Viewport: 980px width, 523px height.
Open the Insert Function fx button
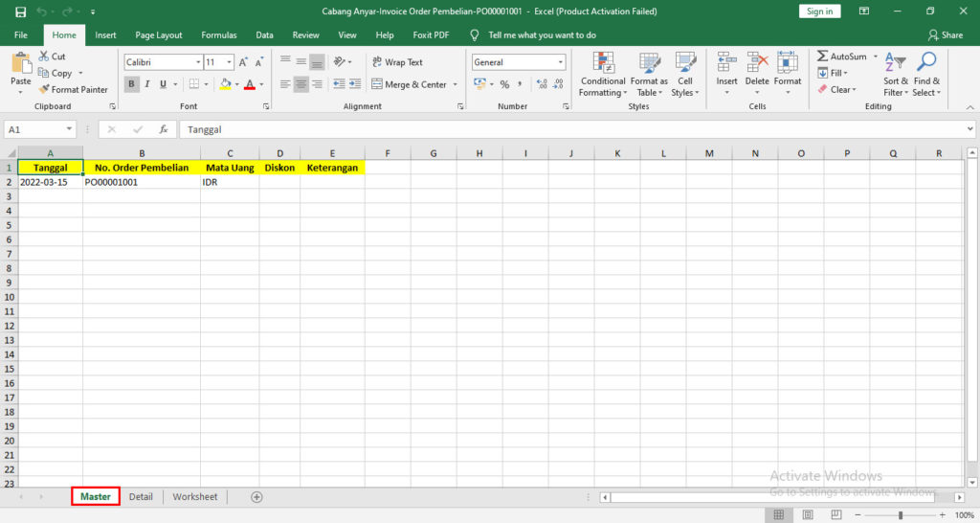click(163, 129)
